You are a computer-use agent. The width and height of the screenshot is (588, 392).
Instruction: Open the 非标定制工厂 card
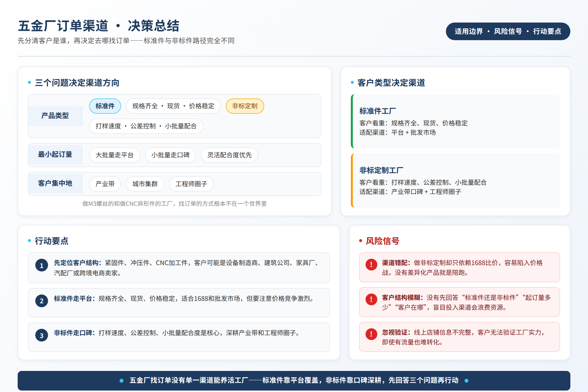455,181
